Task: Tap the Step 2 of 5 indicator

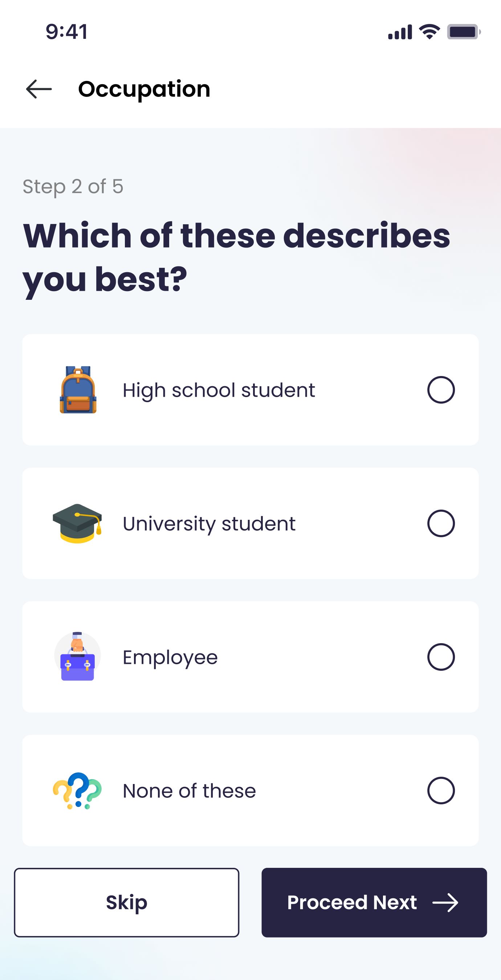Action: [x=73, y=187]
